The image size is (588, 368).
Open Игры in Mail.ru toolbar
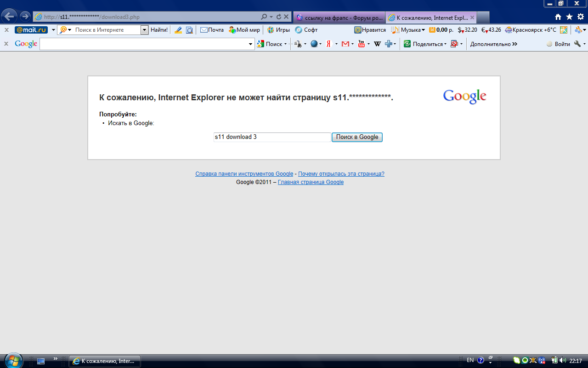[278, 30]
